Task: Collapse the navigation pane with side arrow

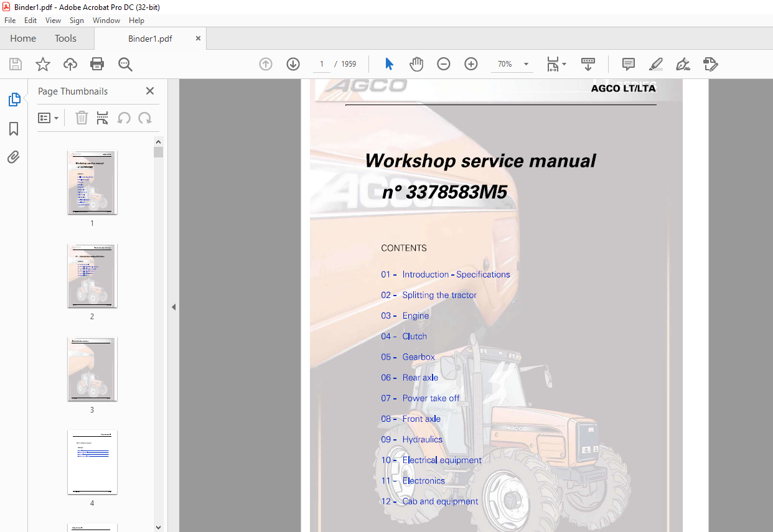Action: (174, 307)
